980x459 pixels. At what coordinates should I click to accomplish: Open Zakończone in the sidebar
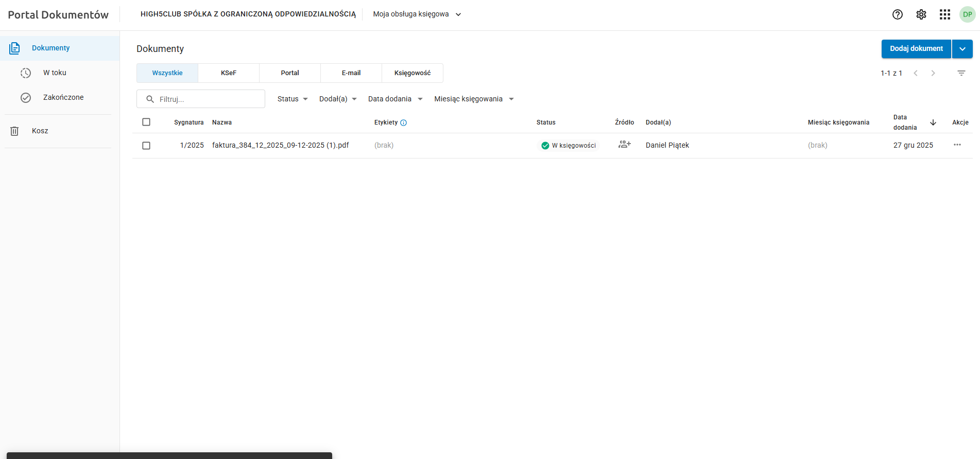(x=60, y=98)
